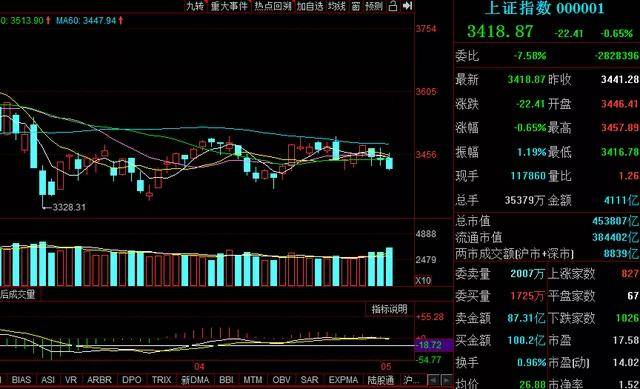Click the 委比 value -7.58%
Screen dimensions: 640x389
point(530,56)
